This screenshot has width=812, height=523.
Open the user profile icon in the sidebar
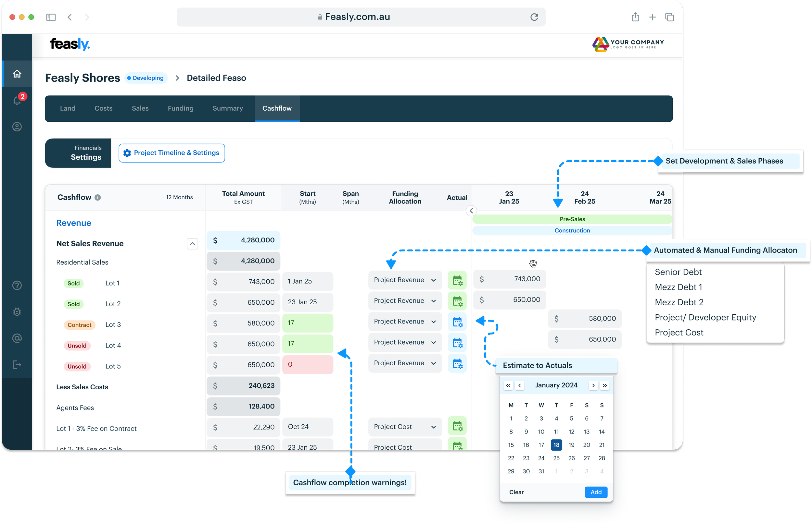coord(17,126)
